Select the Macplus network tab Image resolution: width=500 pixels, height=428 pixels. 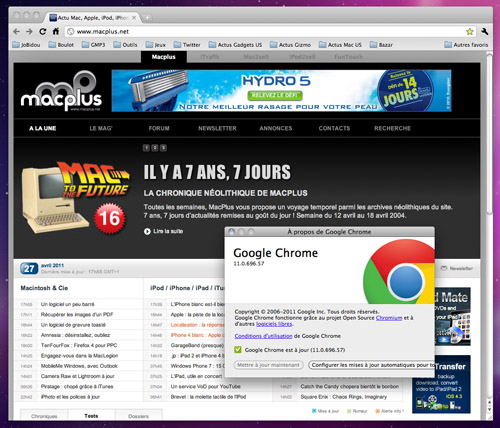point(164,57)
